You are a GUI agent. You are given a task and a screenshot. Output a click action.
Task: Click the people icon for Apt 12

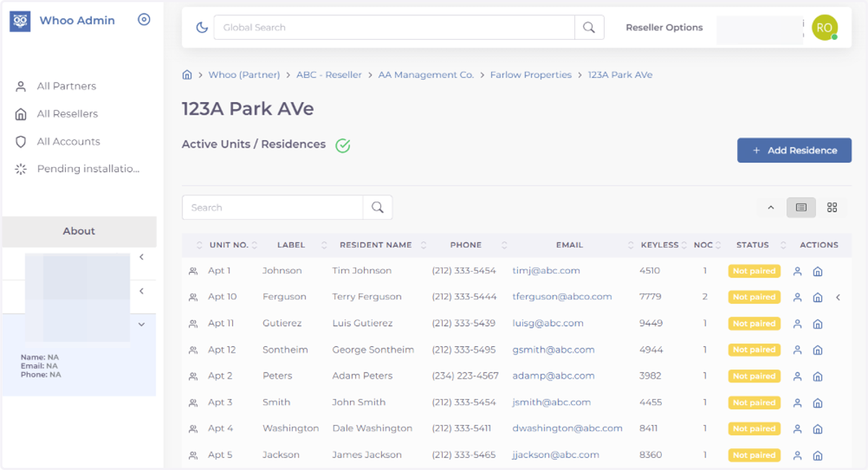coord(193,350)
